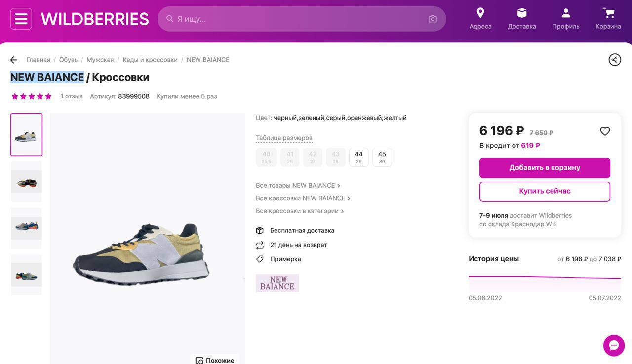This screenshot has width=632, height=364.
Task: Navigate to Обувь breadcrumb
Action: pyautogui.click(x=68, y=60)
